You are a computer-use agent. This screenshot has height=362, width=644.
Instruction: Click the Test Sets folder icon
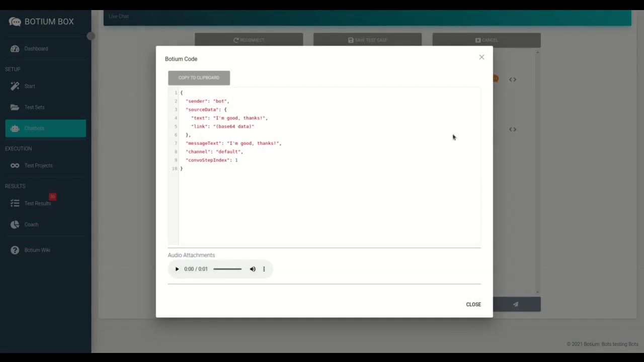point(15,107)
